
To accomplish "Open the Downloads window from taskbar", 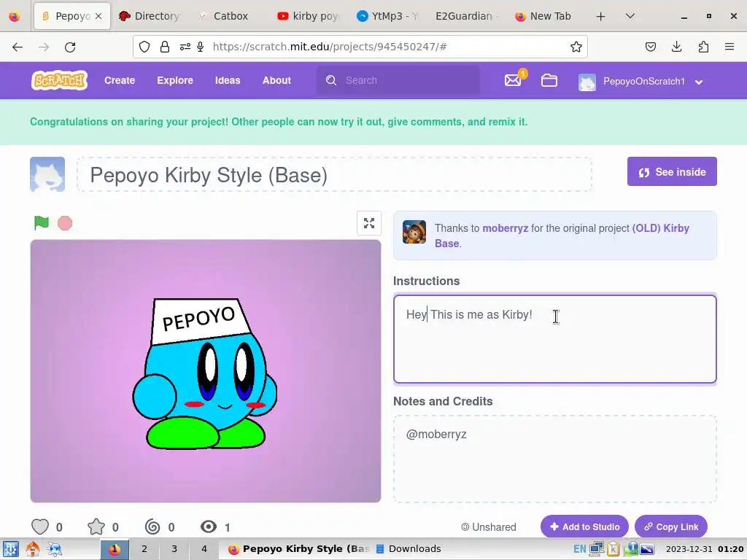I will [x=409, y=549].
